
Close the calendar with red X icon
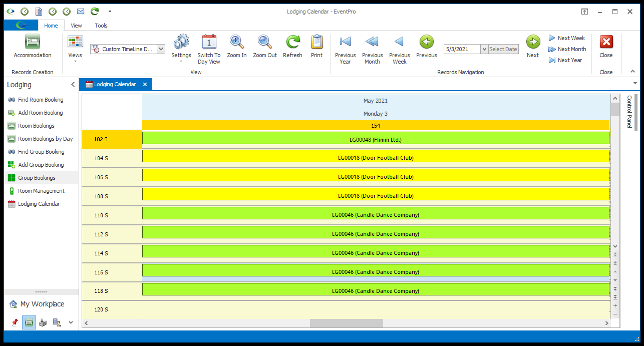pos(606,42)
